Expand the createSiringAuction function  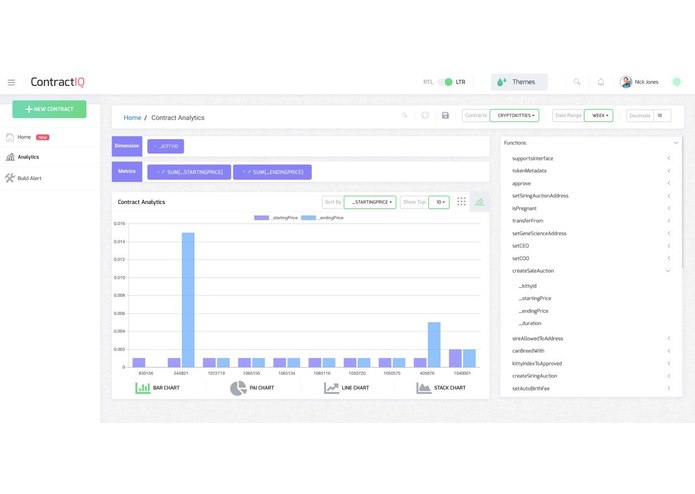pos(668,376)
